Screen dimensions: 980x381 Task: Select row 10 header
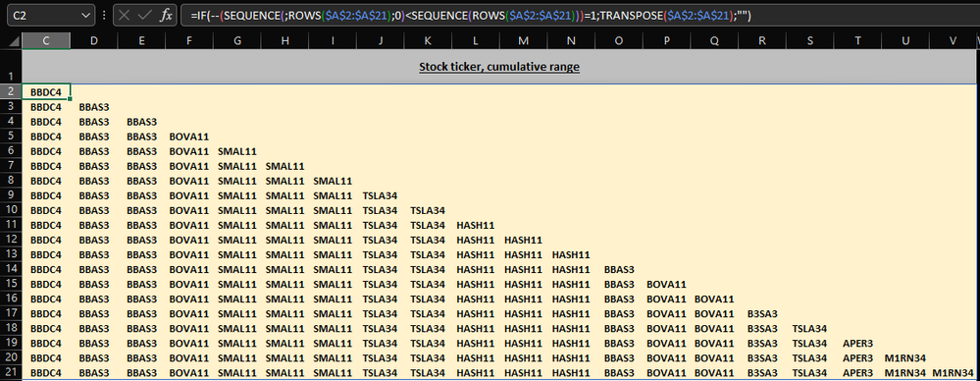coord(11,209)
